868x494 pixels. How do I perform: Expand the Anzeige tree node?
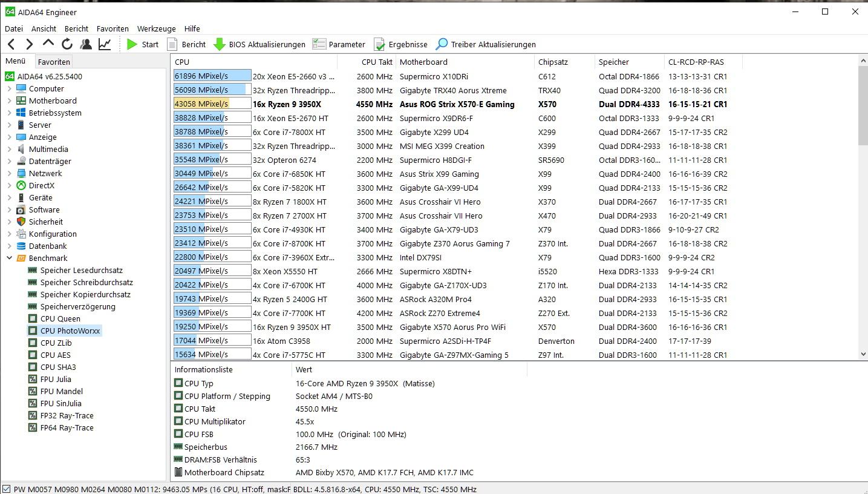9,137
